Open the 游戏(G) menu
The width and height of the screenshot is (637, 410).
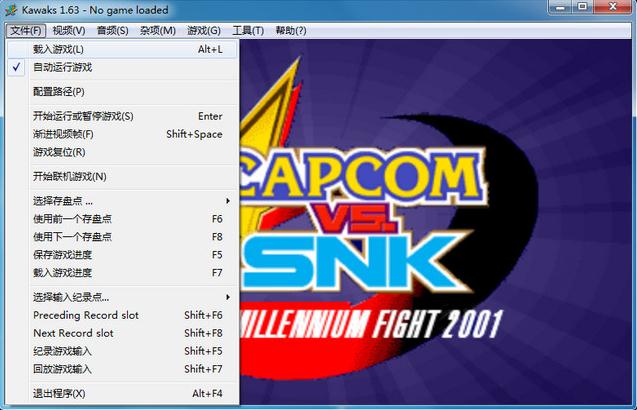tap(204, 30)
